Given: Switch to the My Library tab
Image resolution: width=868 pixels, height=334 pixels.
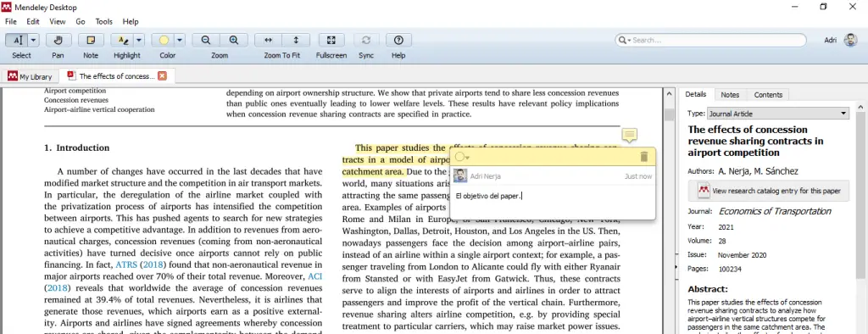Looking at the screenshot, I should pyautogui.click(x=30, y=76).
